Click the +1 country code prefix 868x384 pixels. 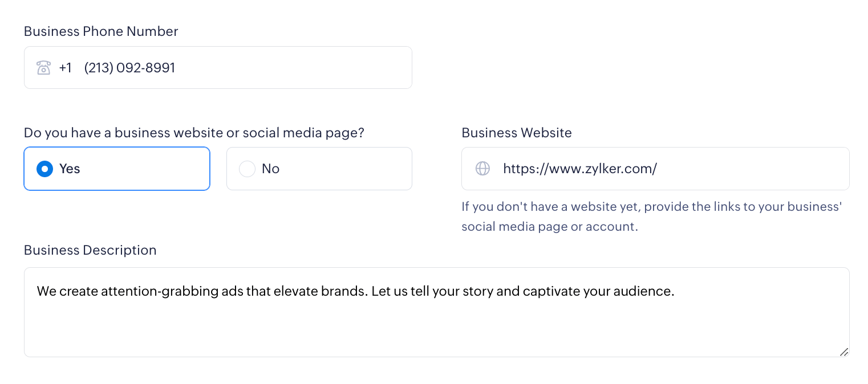point(65,68)
